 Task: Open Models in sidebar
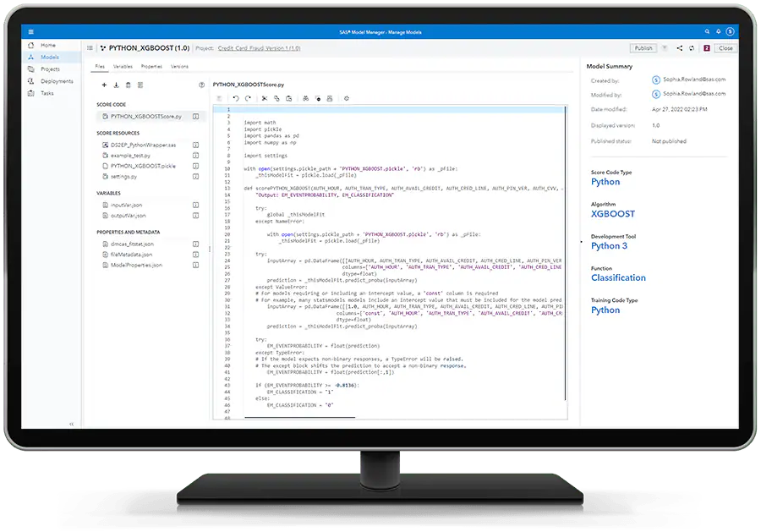(x=52, y=58)
